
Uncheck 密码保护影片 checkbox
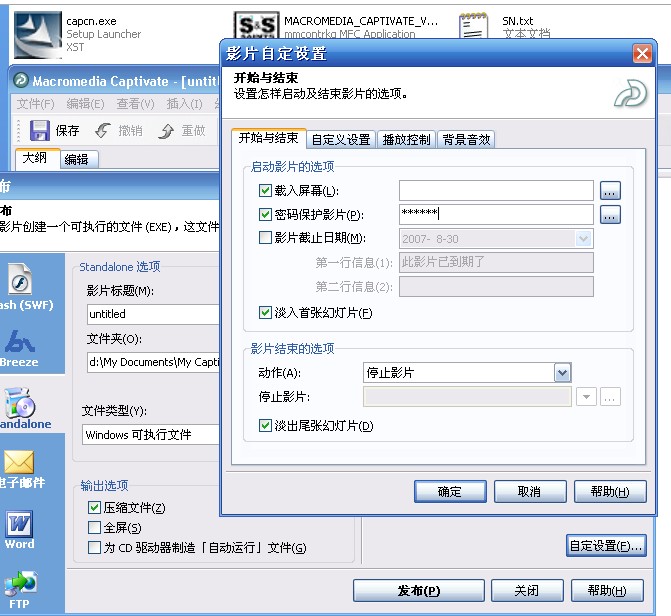click(x=265, y=214)
